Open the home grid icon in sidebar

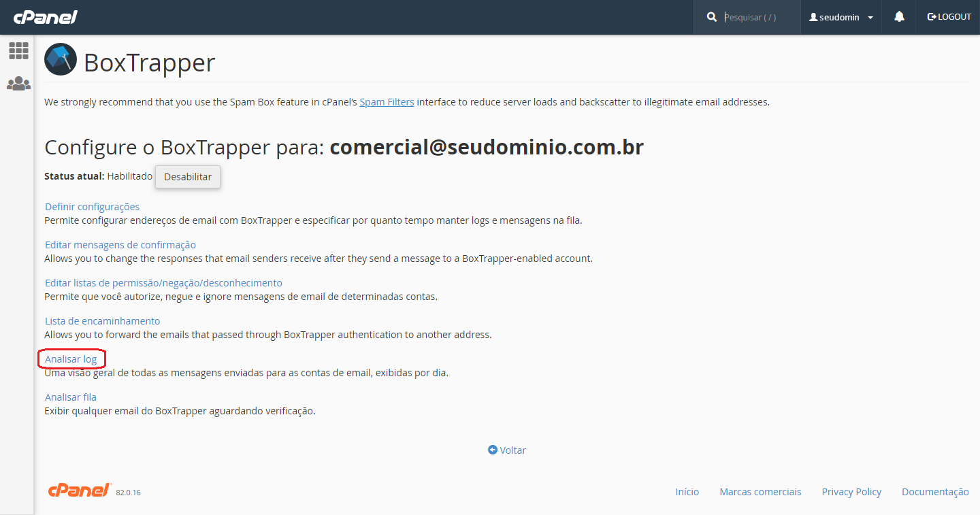click(18, 50)
